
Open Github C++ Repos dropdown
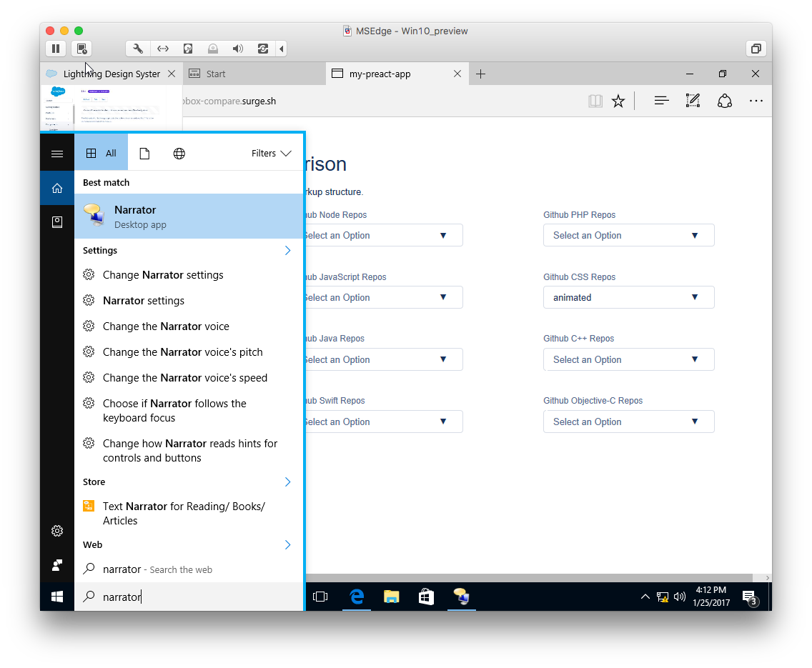pyautogui.click(x=629, y=359)
